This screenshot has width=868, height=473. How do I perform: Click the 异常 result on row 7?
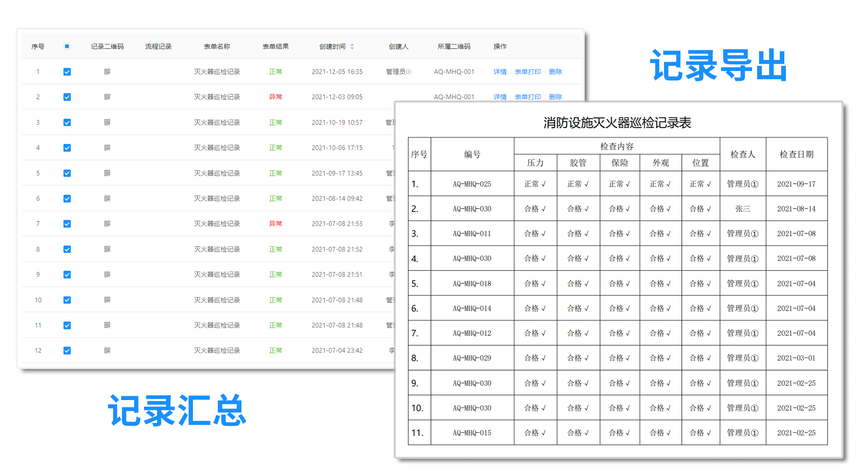[x=275, y=223]
